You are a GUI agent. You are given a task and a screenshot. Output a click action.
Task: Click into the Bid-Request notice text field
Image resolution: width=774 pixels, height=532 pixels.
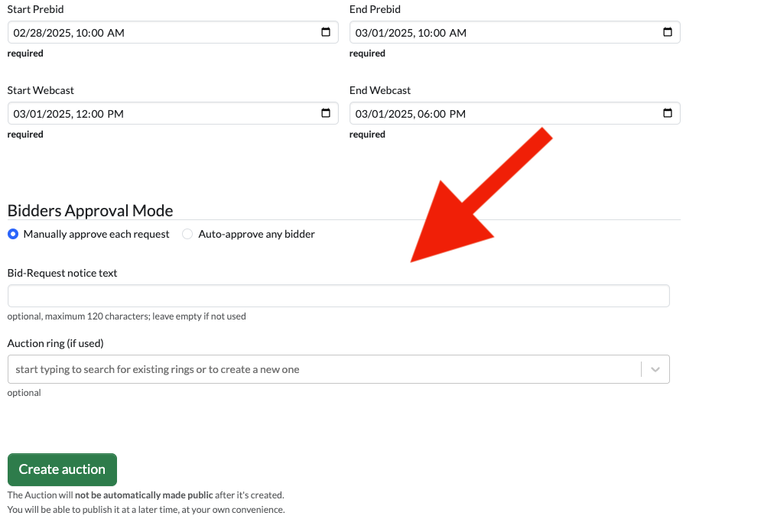click(x=338, y=296)
